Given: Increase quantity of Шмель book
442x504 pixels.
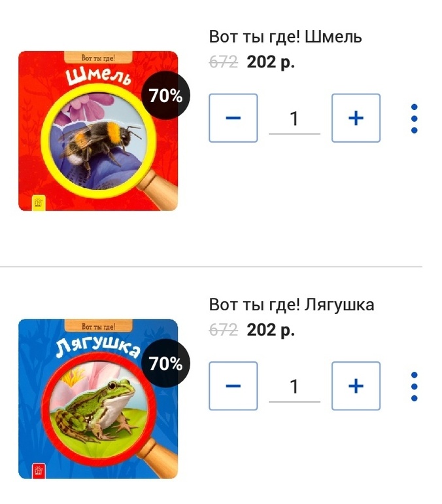Looking at the screenshot, I should coord(356,118).
